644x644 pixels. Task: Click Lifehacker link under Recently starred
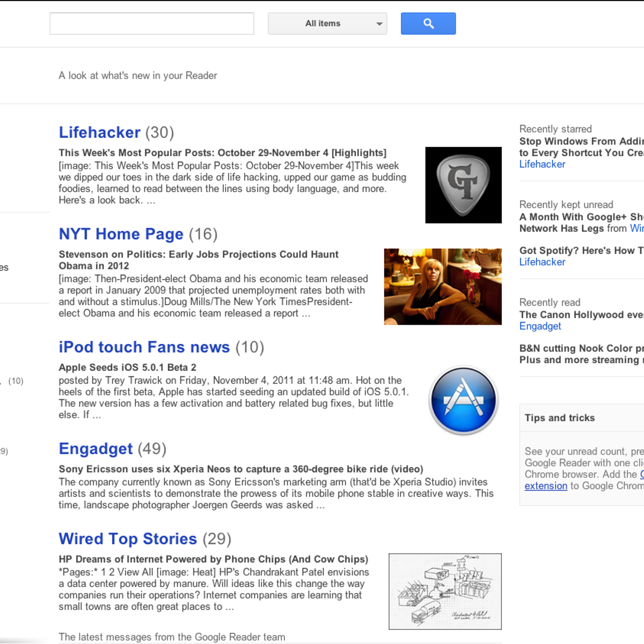pos(542,164)
